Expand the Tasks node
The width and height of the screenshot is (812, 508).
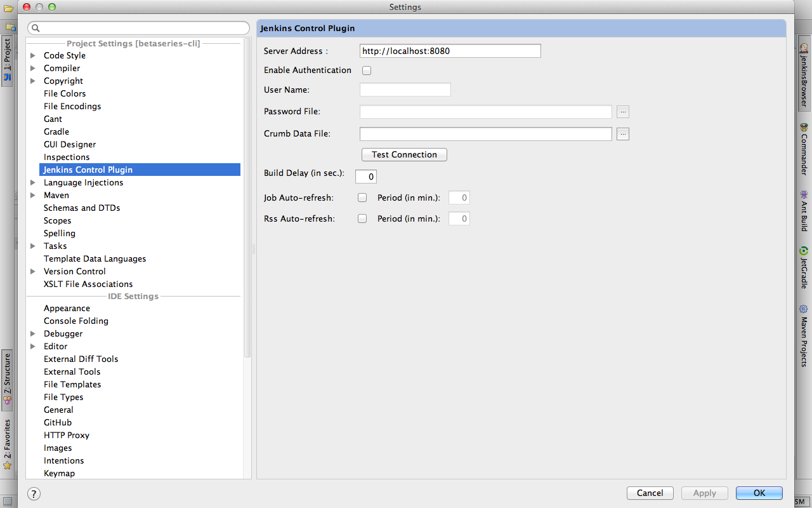point(33,246)
